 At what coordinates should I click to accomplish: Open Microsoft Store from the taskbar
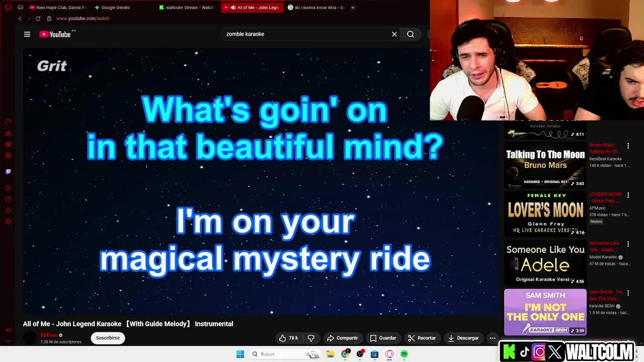pyautogui.click(x=374, y=354)
